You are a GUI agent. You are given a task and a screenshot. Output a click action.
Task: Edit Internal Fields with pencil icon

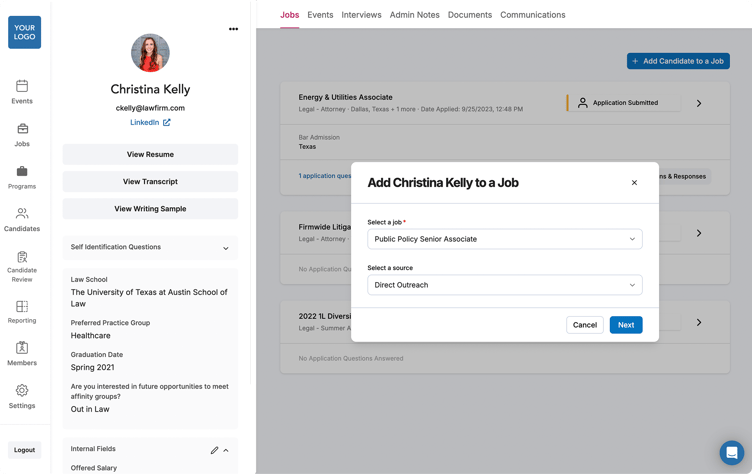click(214, 450)
